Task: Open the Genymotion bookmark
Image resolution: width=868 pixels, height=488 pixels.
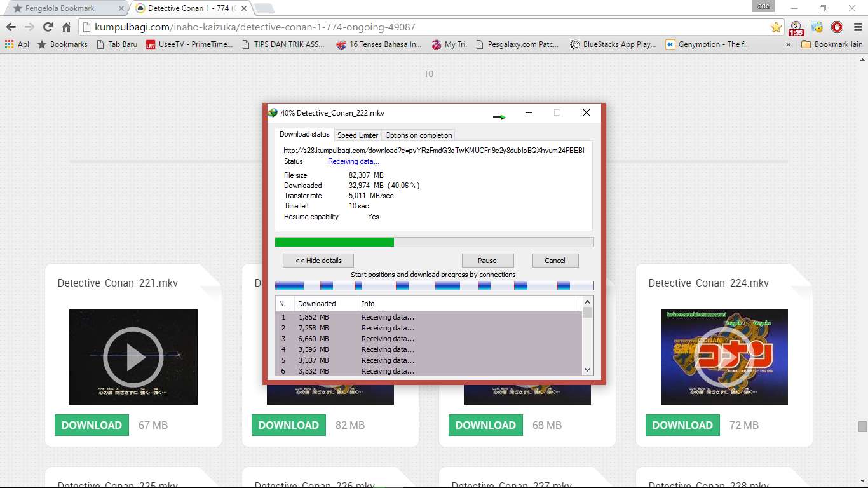Action: [708, 44]
